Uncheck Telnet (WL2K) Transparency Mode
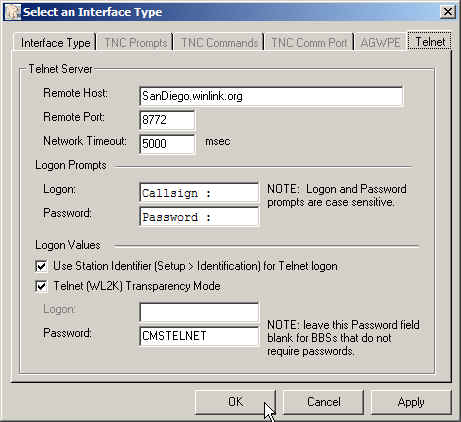Screen dimensions: 461x422 [x=41, y=286]
